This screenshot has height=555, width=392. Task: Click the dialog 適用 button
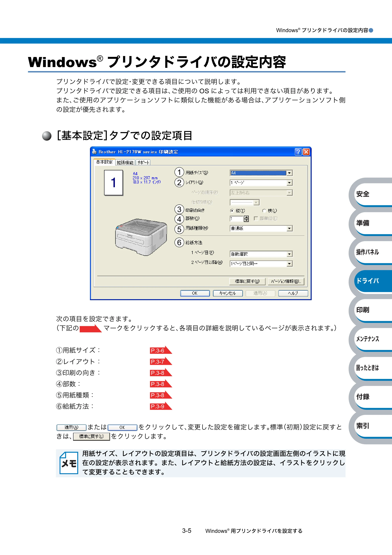(x=260, y=293)
